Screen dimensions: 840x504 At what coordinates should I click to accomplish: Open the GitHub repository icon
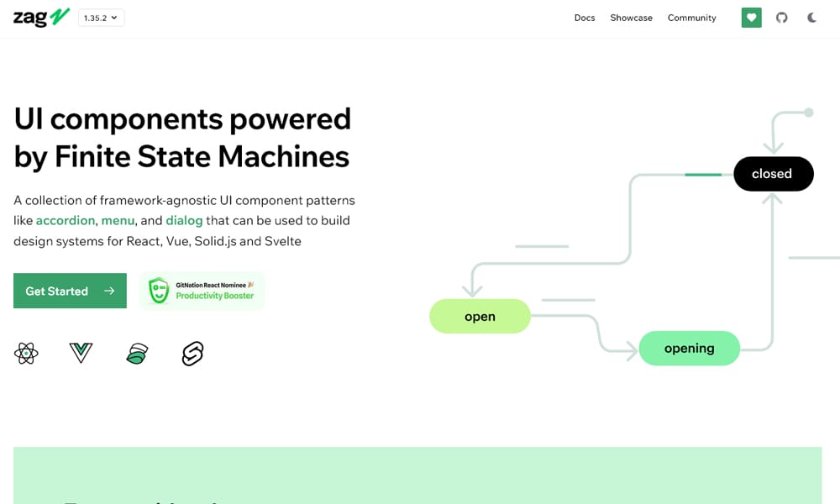coord(781,18)
